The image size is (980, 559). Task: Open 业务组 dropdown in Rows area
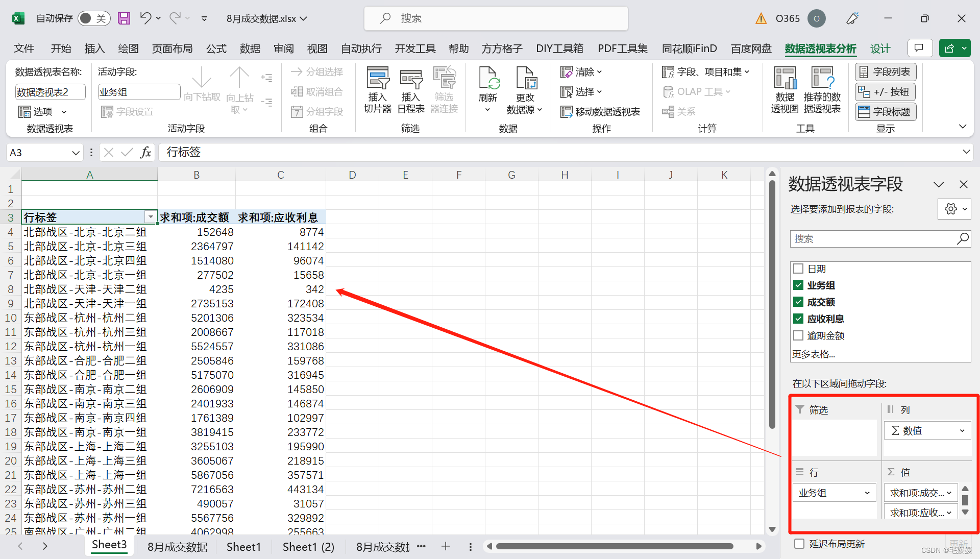tap(867, 493)
